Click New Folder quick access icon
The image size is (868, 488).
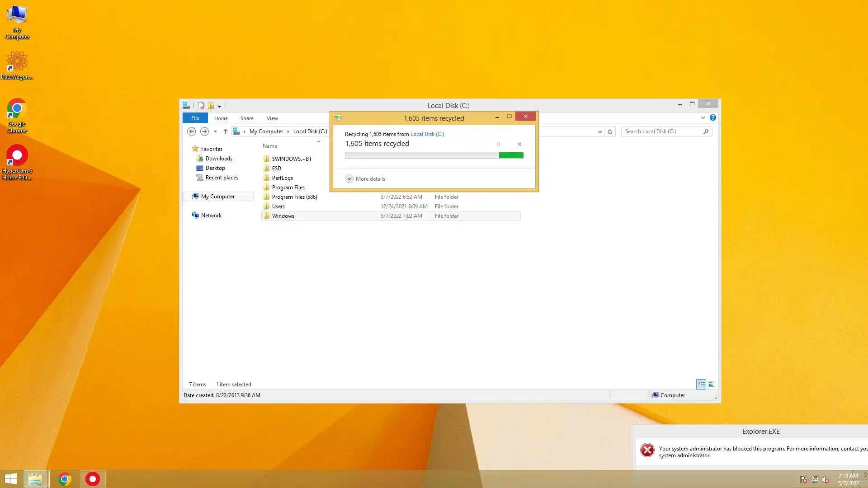click(211, 106)
